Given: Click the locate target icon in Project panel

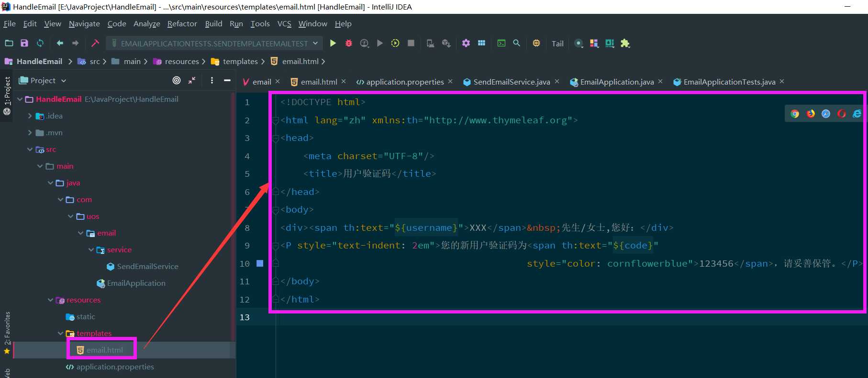Looking at the screenshot, I should 177,80.
